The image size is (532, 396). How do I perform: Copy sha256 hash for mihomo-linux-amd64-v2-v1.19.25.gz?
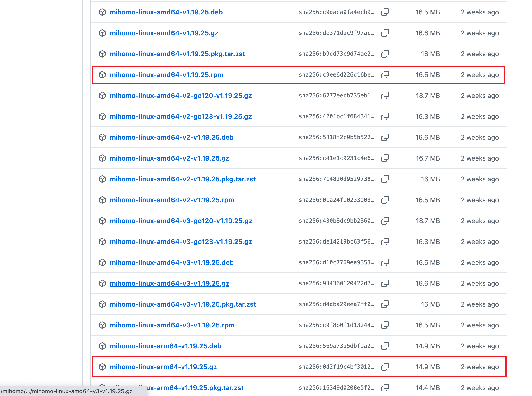coord(385,158)
